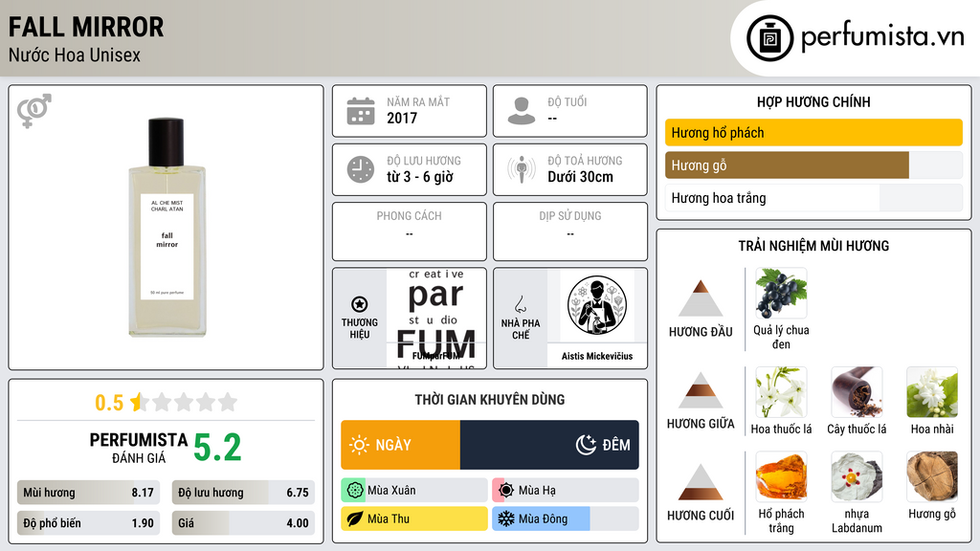Click the snowflake icon beside Mùa Đông
Screen dimensions: 980x551
point(506,518)
